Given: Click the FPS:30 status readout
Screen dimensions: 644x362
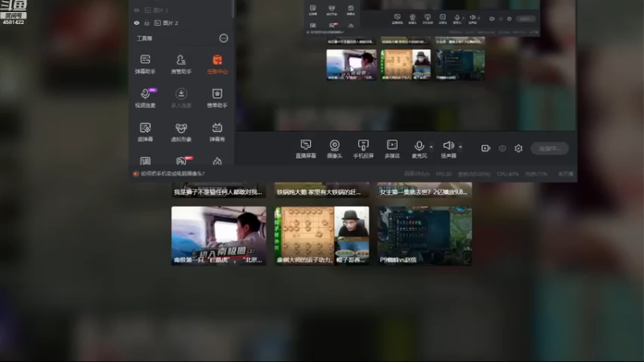Looking at the screenshot, I should [444, 174].
